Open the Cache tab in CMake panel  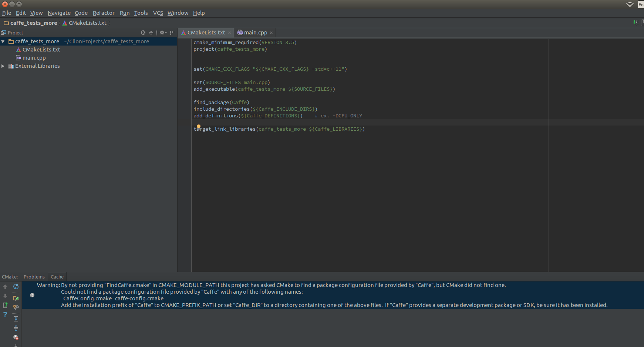57,277
